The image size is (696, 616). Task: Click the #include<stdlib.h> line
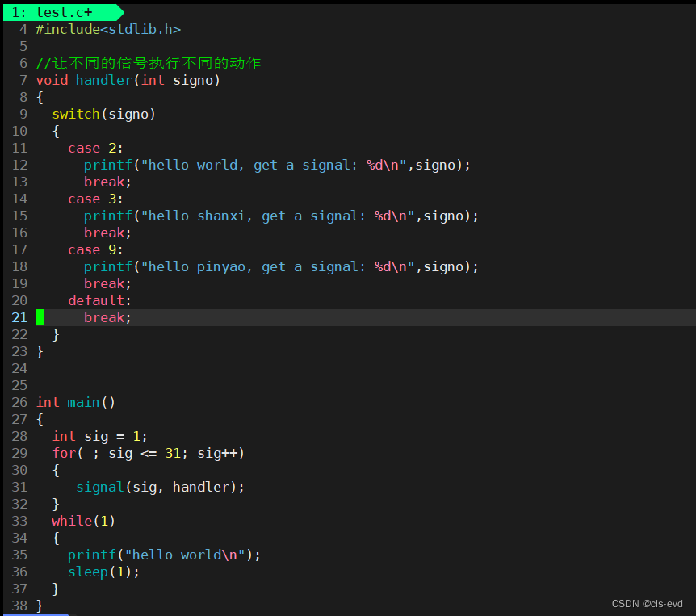tap(108, 30)
